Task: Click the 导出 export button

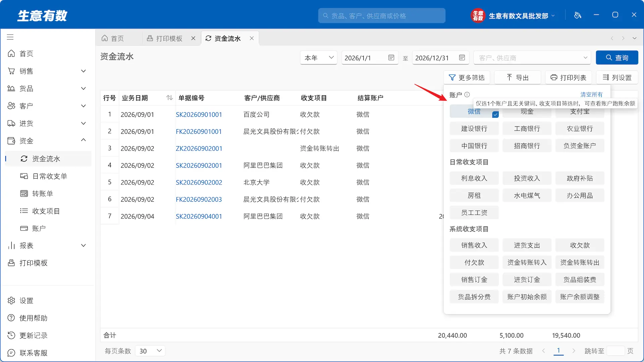Action: tap(517, 77)
